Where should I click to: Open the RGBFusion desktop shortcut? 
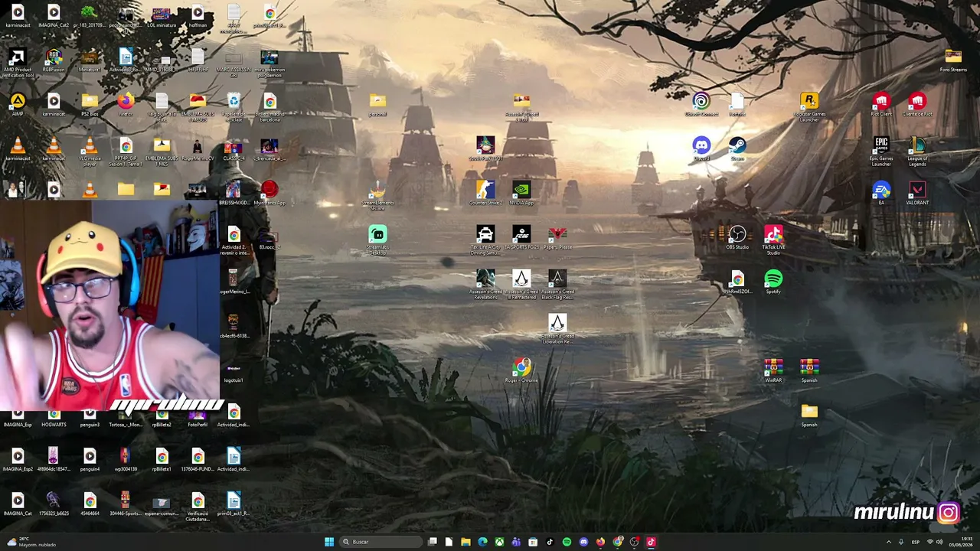(x=54, y=60)
